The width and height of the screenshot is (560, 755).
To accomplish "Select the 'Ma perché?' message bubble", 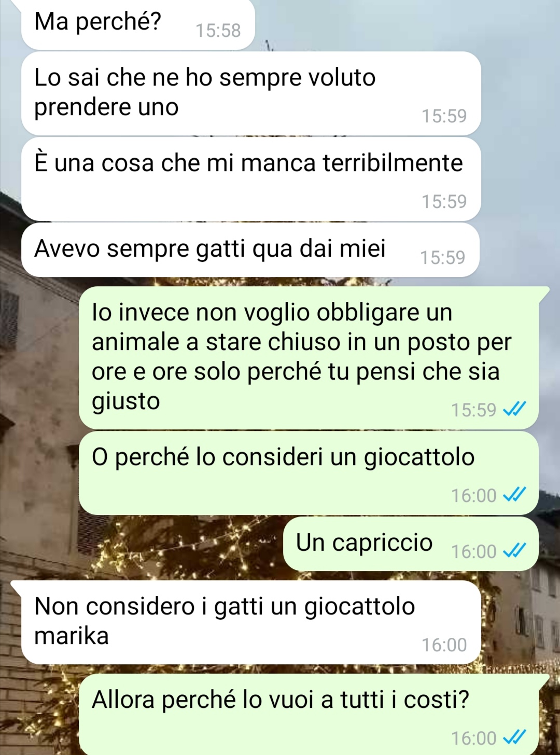I will [138, 24].
